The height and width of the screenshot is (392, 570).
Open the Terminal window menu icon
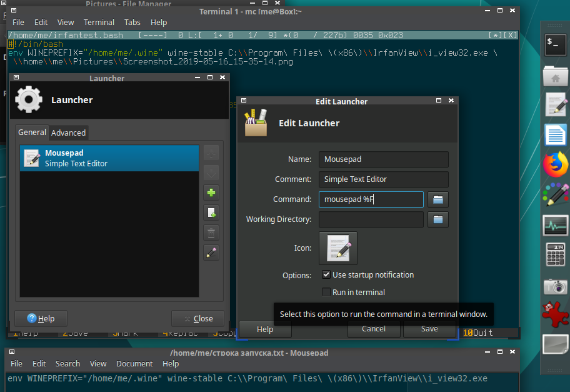14,11
